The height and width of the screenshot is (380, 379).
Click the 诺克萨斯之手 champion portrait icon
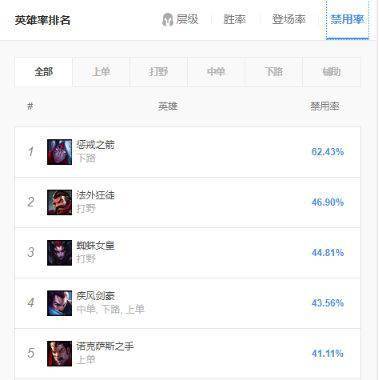coord(59,354)
